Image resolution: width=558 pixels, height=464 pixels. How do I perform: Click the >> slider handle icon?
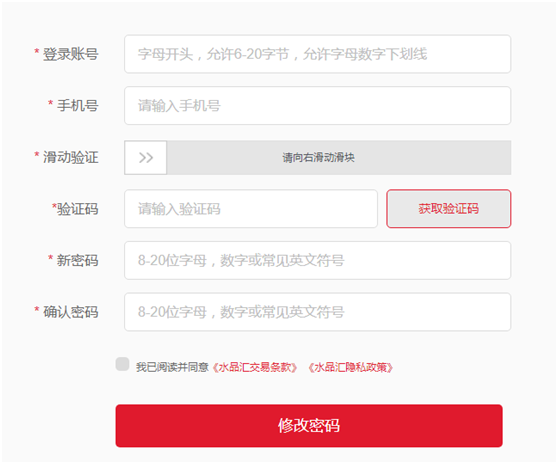coord(146,158)
